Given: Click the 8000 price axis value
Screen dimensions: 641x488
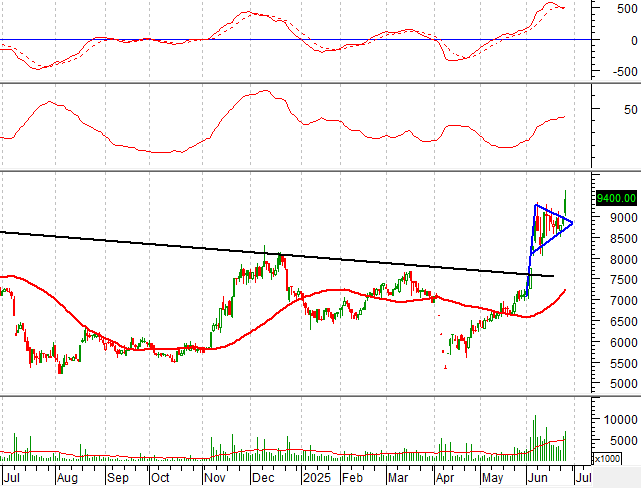Looking at the screenshot, I should [x=623, y=259].
